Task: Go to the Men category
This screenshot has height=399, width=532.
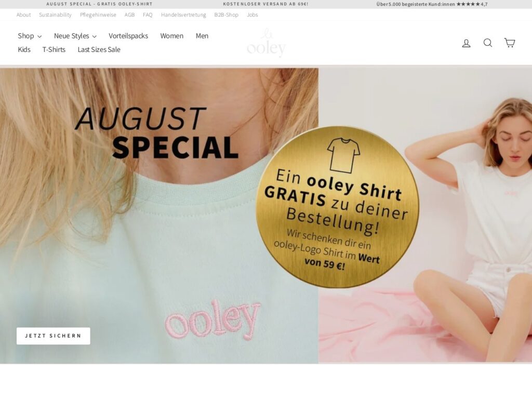Action: 202,36
